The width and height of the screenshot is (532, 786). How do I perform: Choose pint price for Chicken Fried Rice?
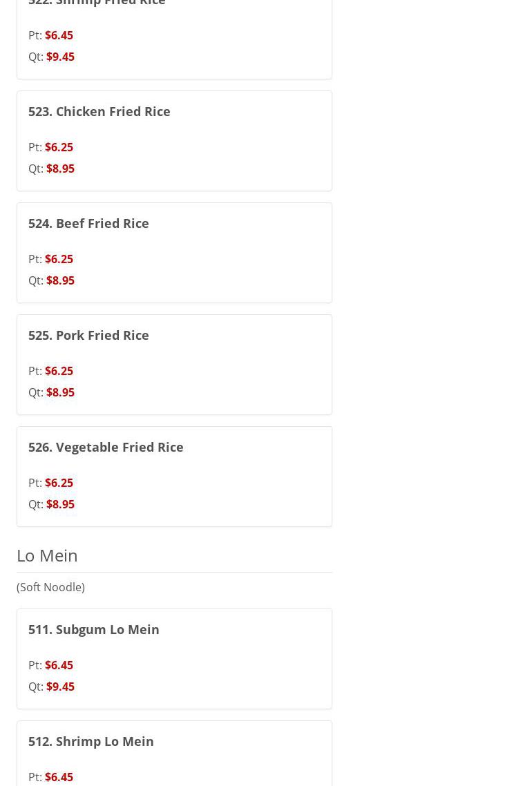point(59,147)
